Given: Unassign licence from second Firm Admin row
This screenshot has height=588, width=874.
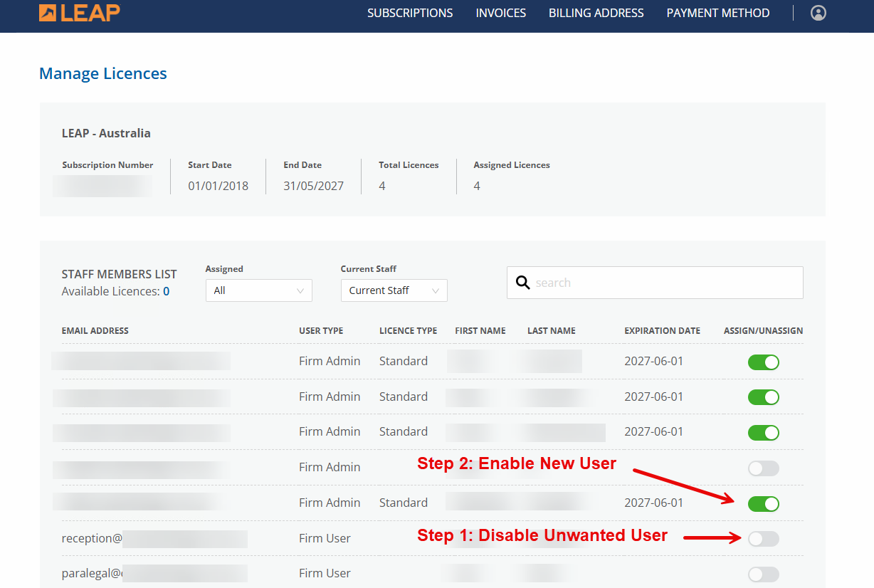Looking at the screenshot, I should 763,397.
